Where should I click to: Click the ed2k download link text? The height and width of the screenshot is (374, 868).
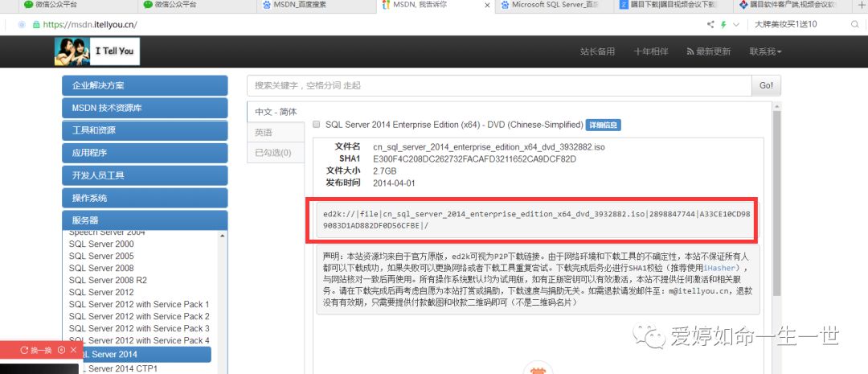click(538, 220)
